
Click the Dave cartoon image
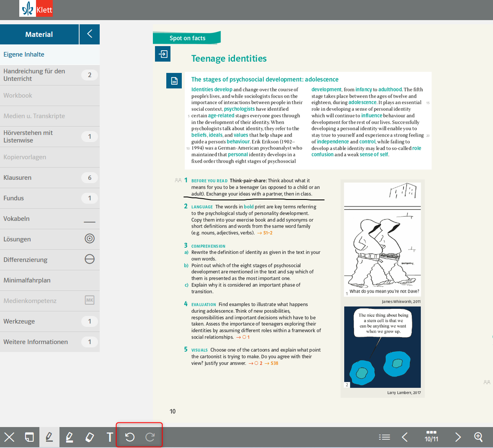(382, 239)
